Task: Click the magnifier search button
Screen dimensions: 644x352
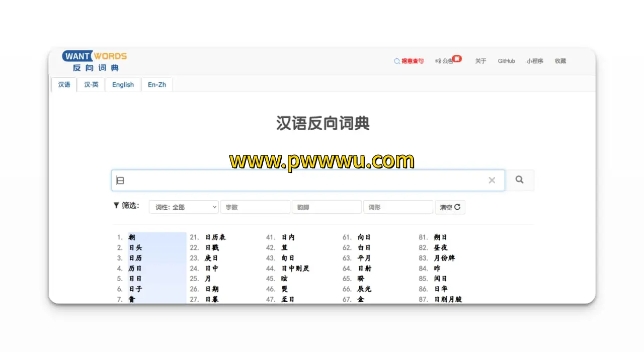Action: point(519,180)
